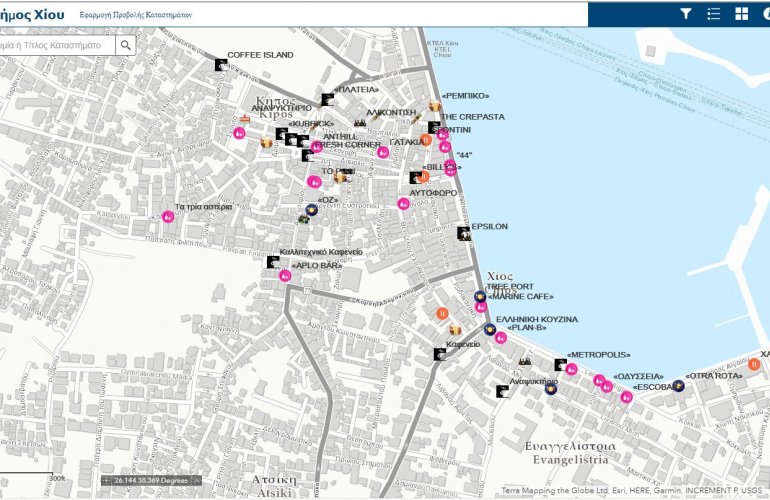Viewport: 770px width, 500px height.
Task: Select the «PLAN-B» navy marker
Action: pos(490,329)
